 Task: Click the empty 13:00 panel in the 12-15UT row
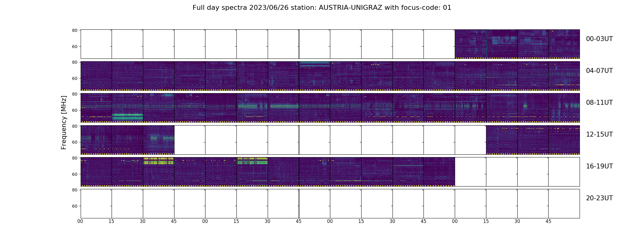pos(221,140)
